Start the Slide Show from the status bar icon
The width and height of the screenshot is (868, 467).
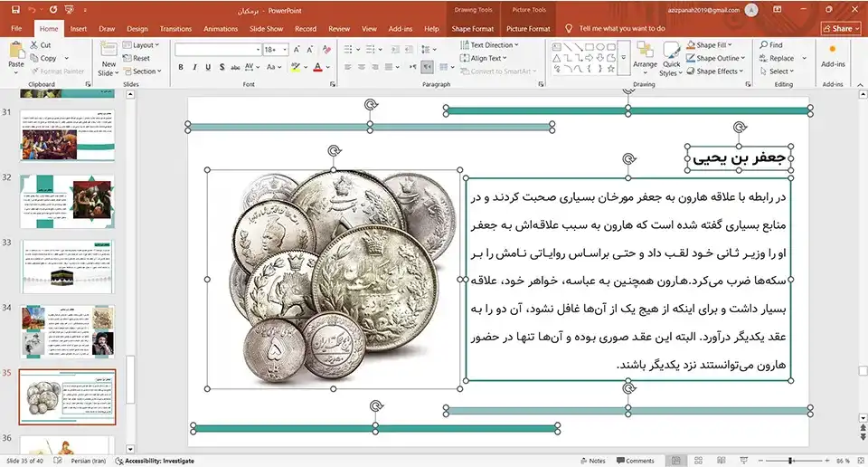743,461
